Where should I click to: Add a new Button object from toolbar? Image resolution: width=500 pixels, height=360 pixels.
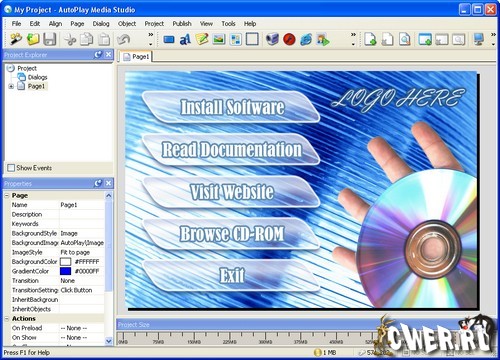click(x=169, y=40)
